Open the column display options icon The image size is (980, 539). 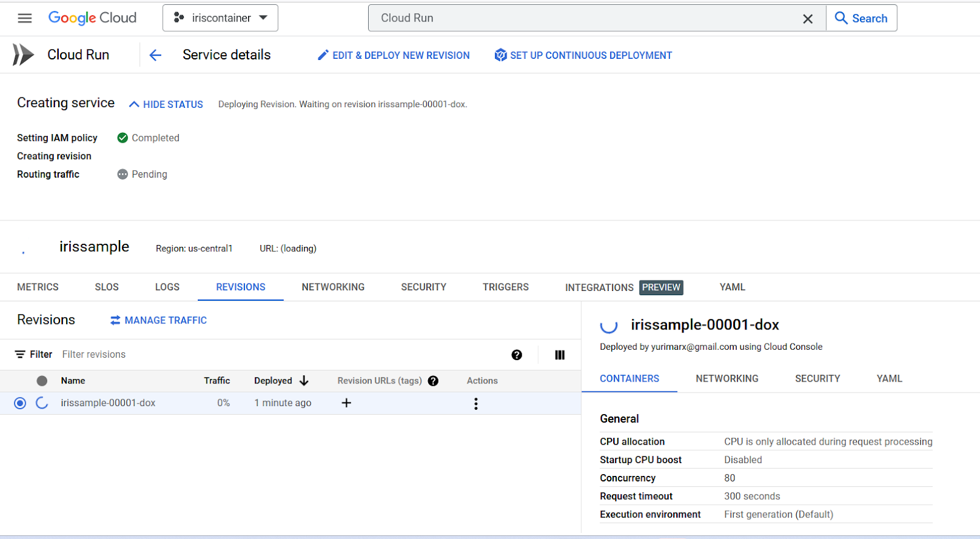tap(560, 355)
